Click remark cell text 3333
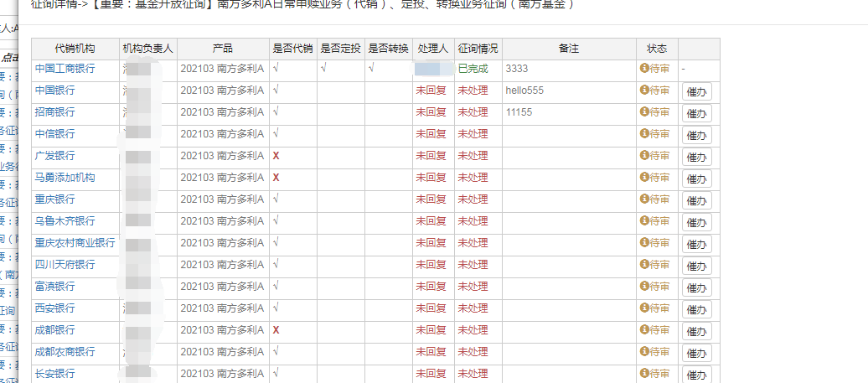The image size is (868, 383). [x=516, y=69]
